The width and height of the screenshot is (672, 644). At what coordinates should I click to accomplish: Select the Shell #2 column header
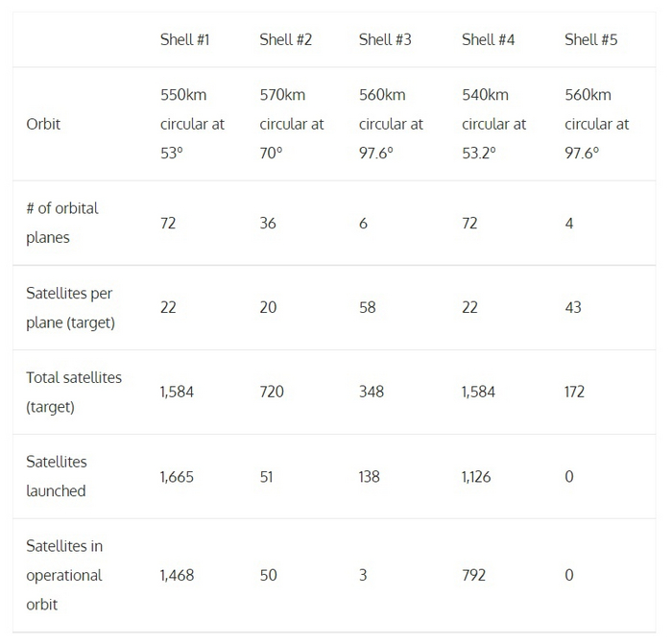(x=285, y=39)
